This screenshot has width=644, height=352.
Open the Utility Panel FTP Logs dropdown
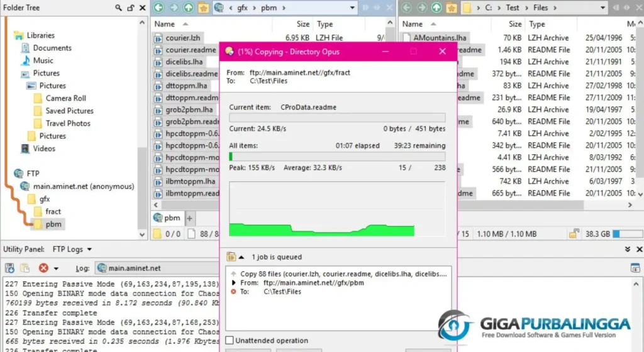(72, 249)
